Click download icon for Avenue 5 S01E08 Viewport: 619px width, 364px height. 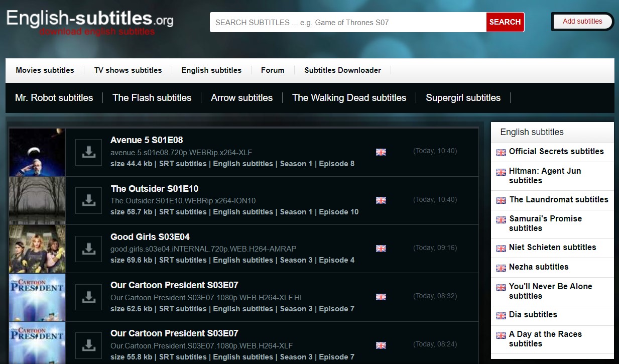[88, 152]
